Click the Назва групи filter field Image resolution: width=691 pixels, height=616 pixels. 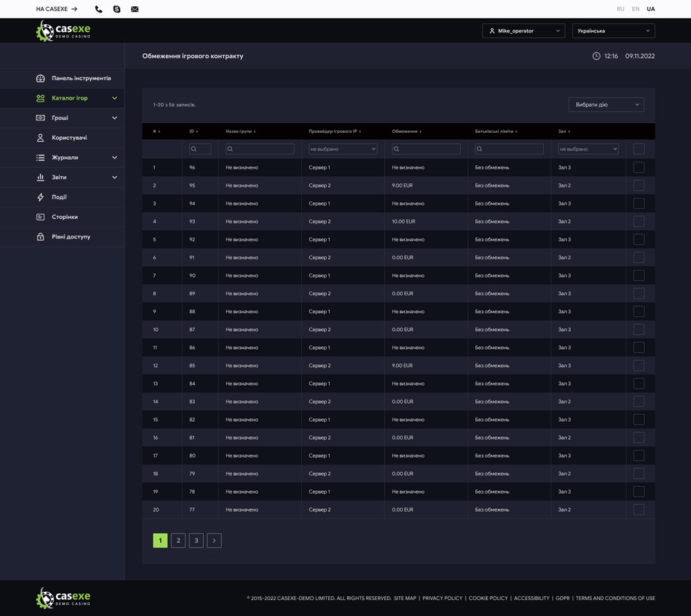click(x=260, y=149)
